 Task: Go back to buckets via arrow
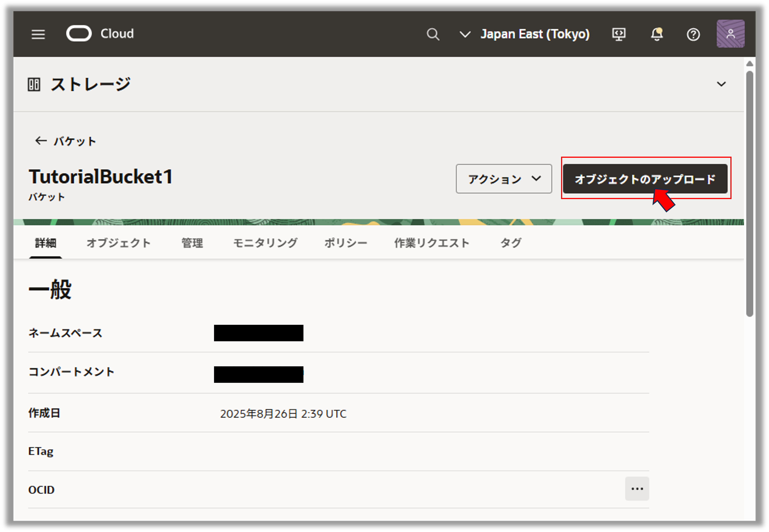point(41,141)
